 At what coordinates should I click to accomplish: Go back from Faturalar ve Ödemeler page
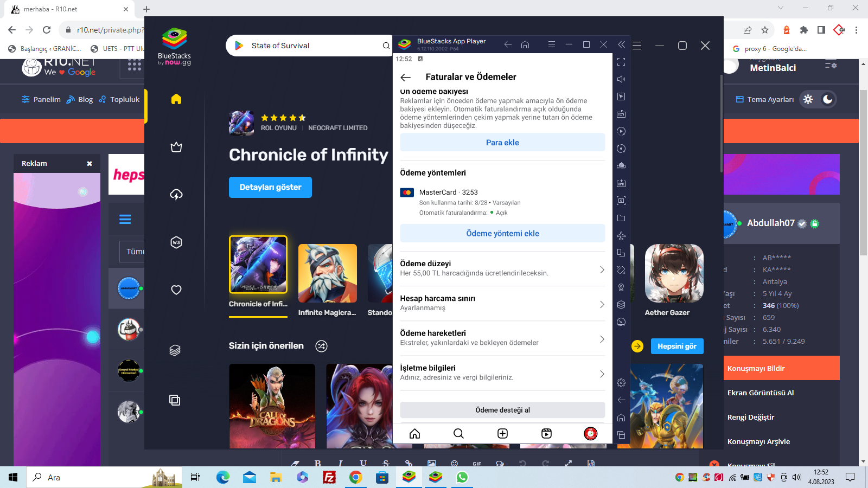click(406, 77)
